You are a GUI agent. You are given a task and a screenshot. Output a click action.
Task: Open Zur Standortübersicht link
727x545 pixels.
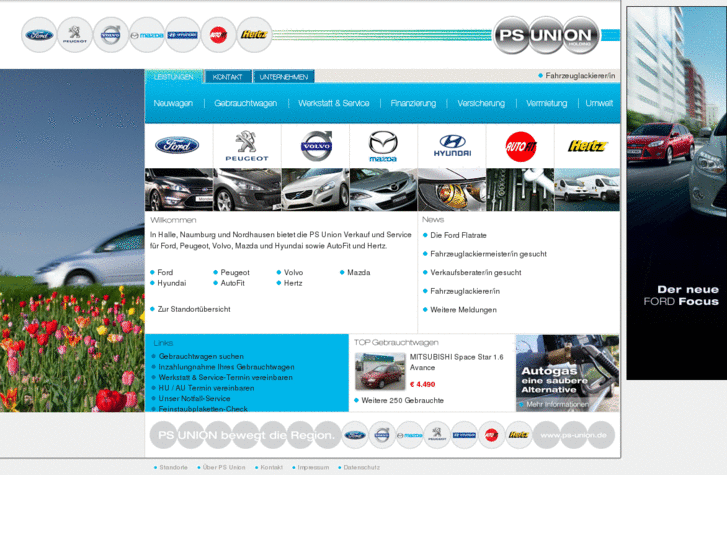pyautogui.click(x=194, y=309)
